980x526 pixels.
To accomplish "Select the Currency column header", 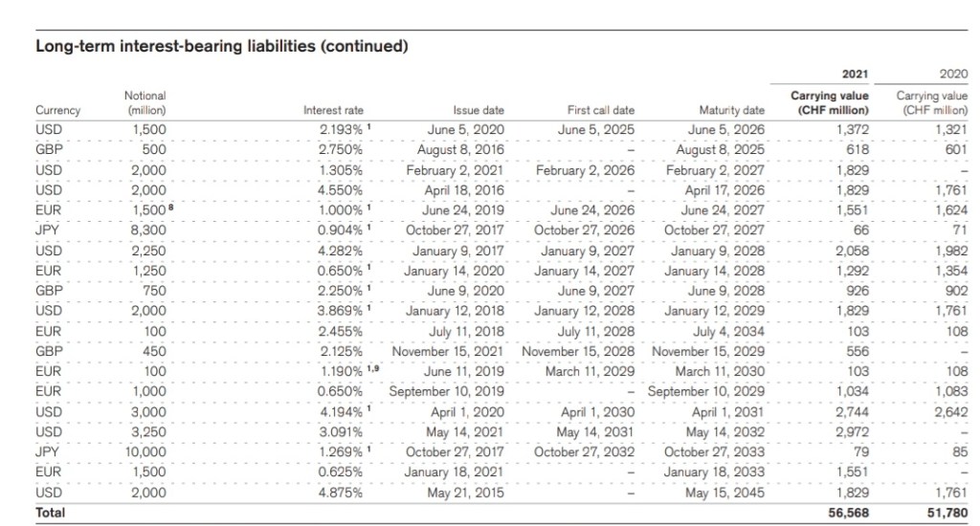I will tap(57, 111).
